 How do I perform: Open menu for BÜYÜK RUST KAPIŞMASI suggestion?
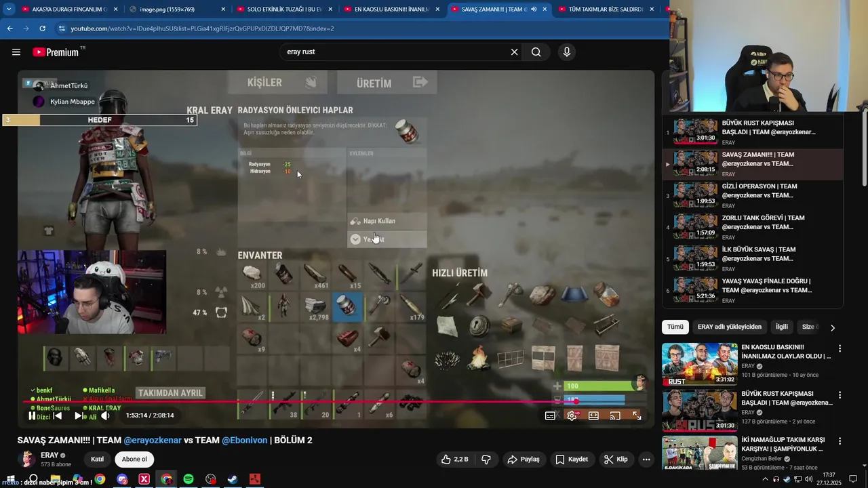point(840,395)
